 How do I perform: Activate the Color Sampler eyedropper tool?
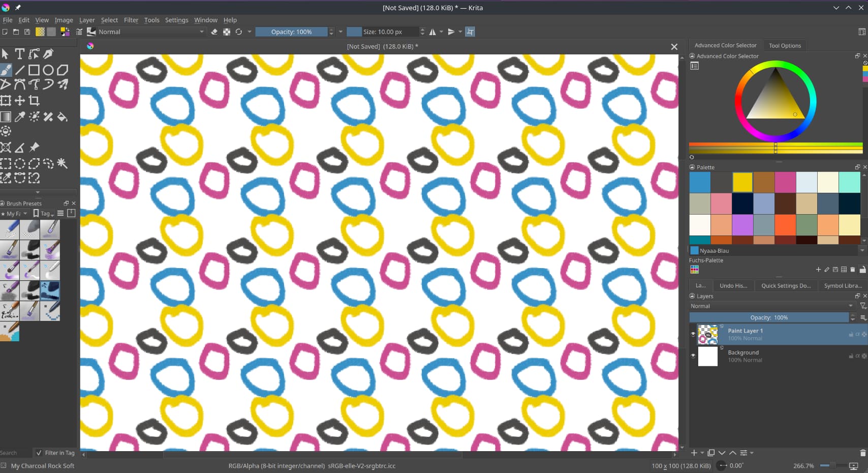tap(20, 117)
